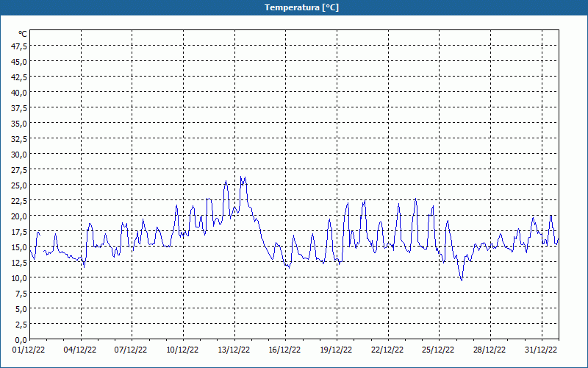Image resolution: width=588 pixels, height=368 pixels.
Task: Select the 2,5 y-axis label
Action: [21, 325]
